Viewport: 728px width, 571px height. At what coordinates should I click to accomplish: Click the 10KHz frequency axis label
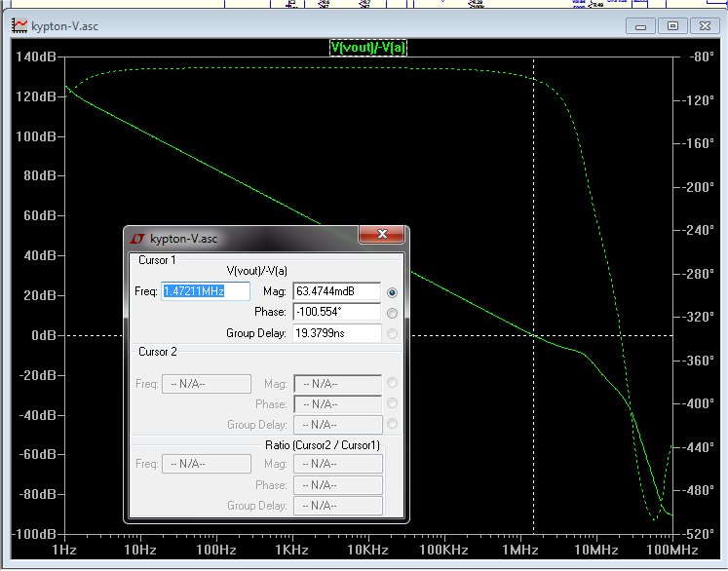coord(367,551)
